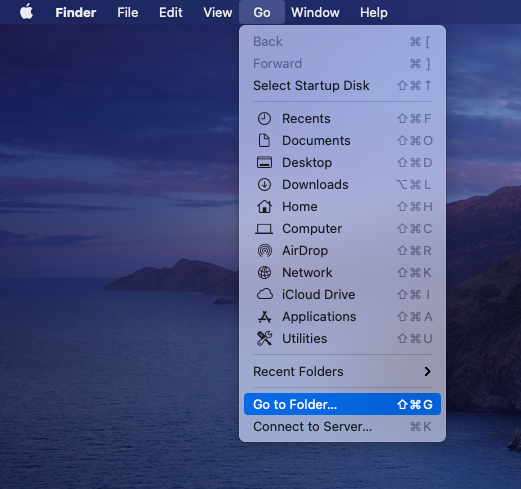Click the Computer laptop icon
The height and width of the screenshot is (489, 521).
(x=264, y=229)
